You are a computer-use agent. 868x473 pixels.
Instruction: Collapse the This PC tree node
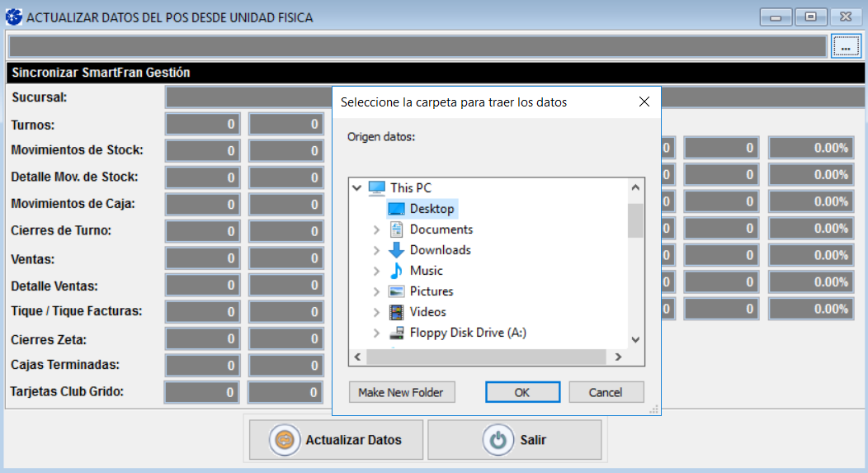click(x=356, y=188)
